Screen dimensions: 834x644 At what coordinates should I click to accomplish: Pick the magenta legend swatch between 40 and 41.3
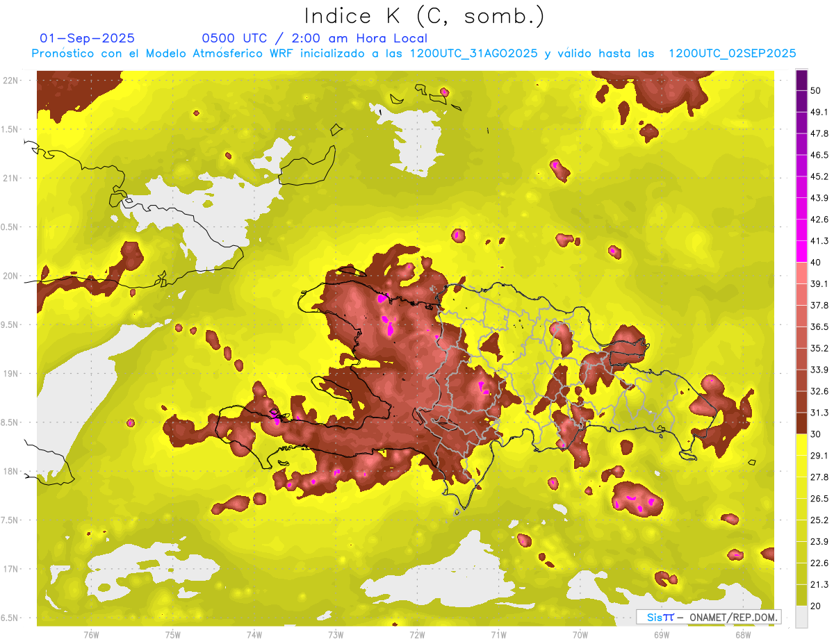pyautogui.click(x=801, y=251)
